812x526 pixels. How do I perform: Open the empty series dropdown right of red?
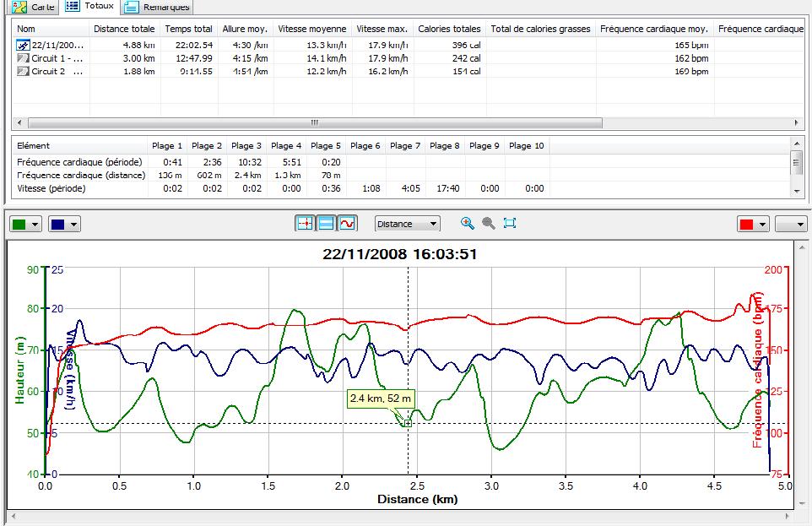click(x=791, y=225)
